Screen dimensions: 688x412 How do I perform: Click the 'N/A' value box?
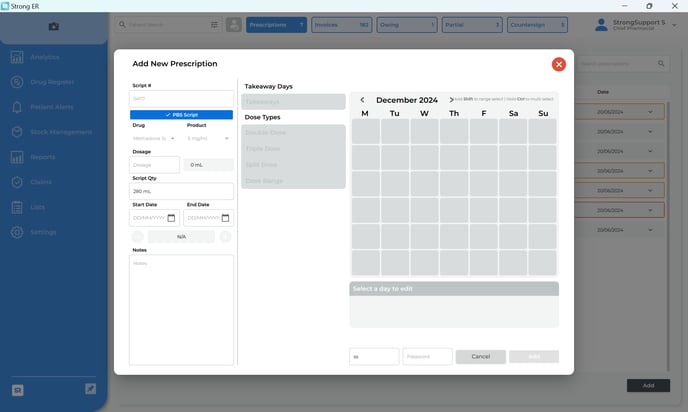point(181,237)
